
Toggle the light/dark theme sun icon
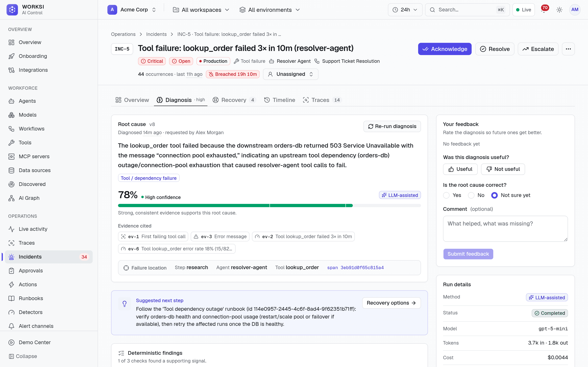point(559,10)
